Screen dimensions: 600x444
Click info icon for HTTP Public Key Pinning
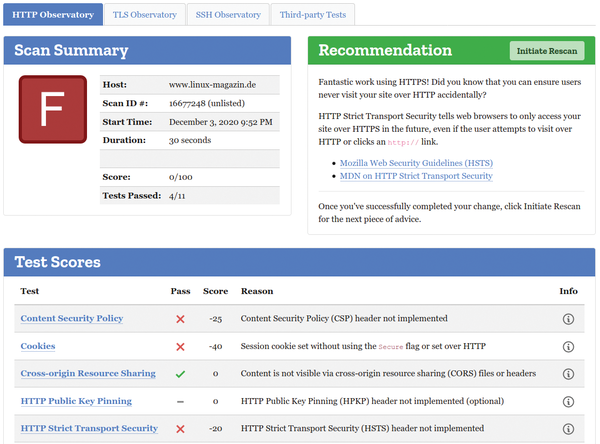pyautogui.click(x=568, y=401)
